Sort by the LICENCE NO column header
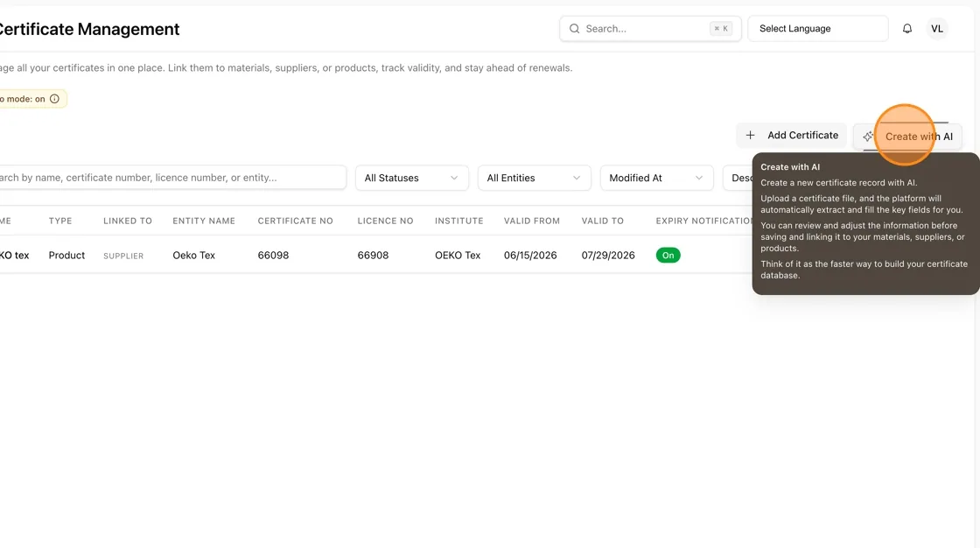This screenshot has width=980, height=548. pyautogui.click(x=385, y=221)
